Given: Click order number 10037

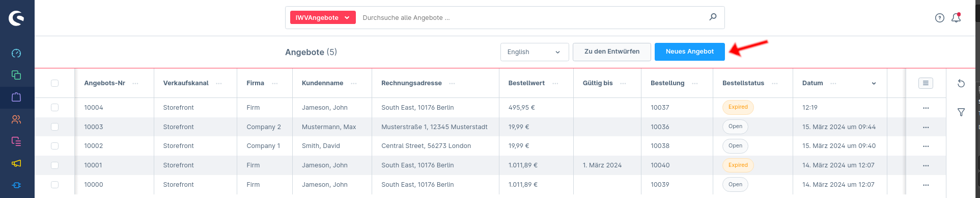Looking at the screenshot, I should pos(660,108).
